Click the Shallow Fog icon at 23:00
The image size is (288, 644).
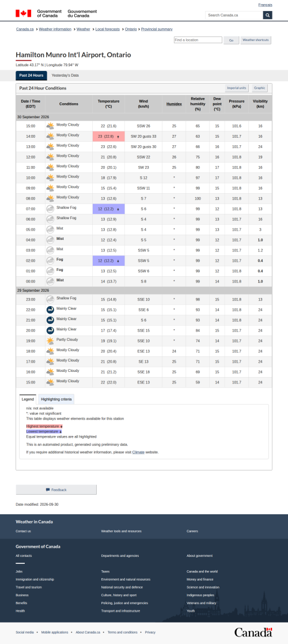coord(50,299)
